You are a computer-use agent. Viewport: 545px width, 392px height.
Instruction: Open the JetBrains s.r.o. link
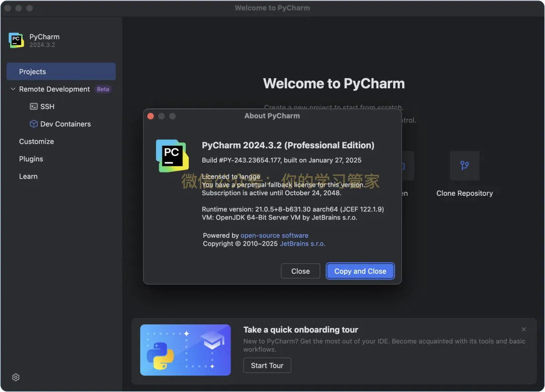pyautogui.click(x=302, y=244)
